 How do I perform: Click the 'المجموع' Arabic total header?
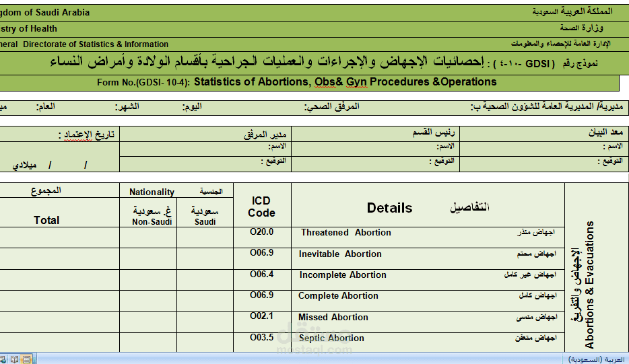click(x=46, y=190)
